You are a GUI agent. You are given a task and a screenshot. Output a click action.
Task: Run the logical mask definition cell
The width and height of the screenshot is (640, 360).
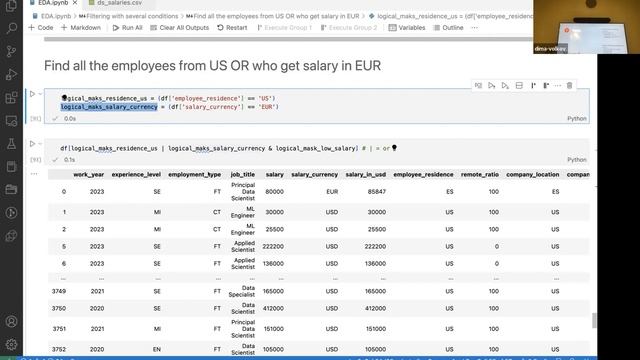tap(32, 94)
